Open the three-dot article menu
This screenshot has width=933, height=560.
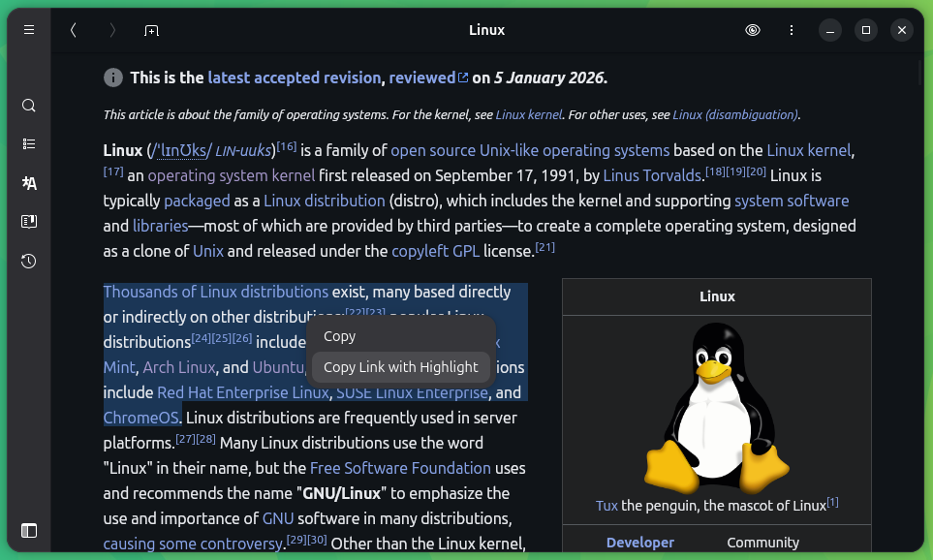[x=792, y=30]
